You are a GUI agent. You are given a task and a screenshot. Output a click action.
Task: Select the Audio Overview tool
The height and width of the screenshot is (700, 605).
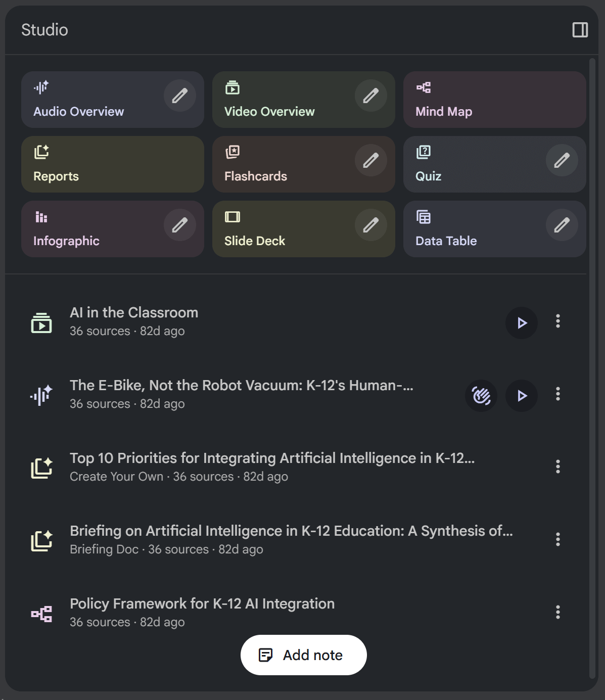(x=78, y=111)
